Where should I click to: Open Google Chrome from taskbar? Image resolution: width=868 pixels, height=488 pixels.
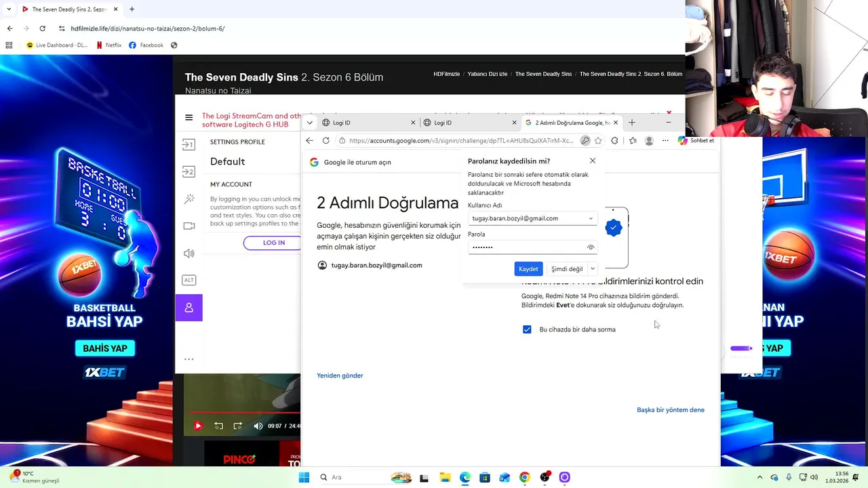pos(524,478)
